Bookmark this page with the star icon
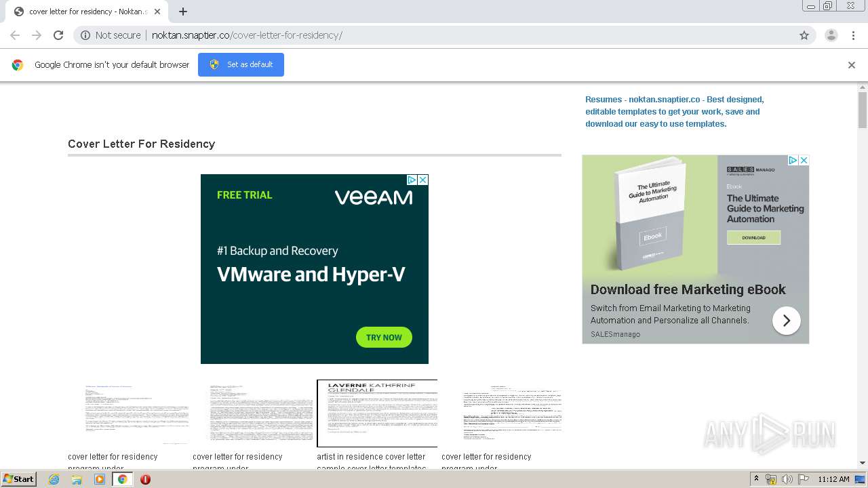This screenshot has width=868, height=488. tap(804, 35)
